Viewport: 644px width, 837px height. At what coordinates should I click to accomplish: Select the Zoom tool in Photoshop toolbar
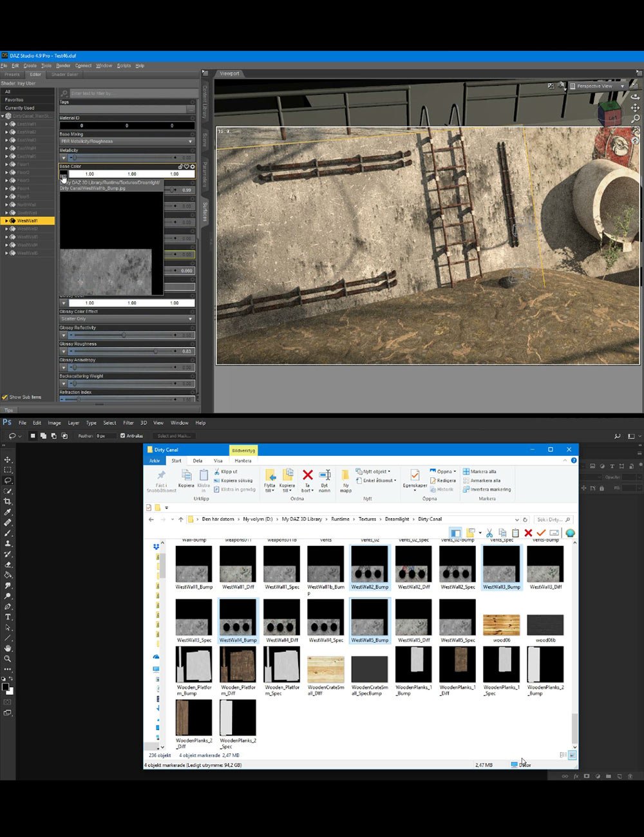pyautogui.click(x=8, y=659)
